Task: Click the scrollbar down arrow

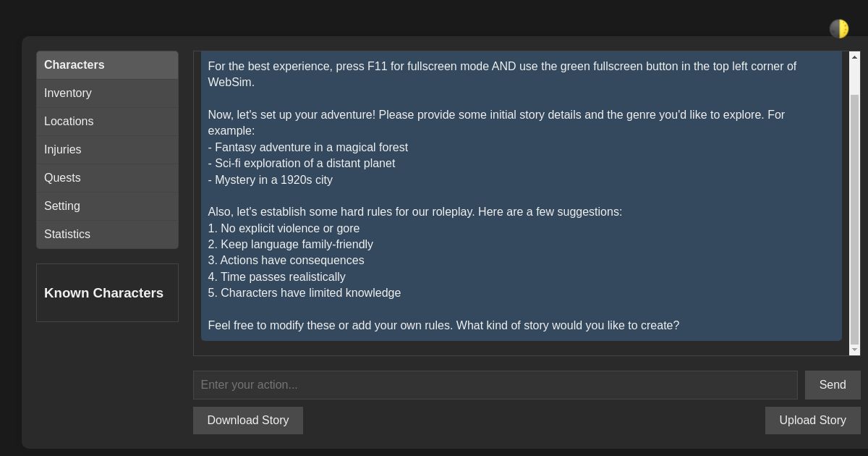Action: click(x=854, y=350)
